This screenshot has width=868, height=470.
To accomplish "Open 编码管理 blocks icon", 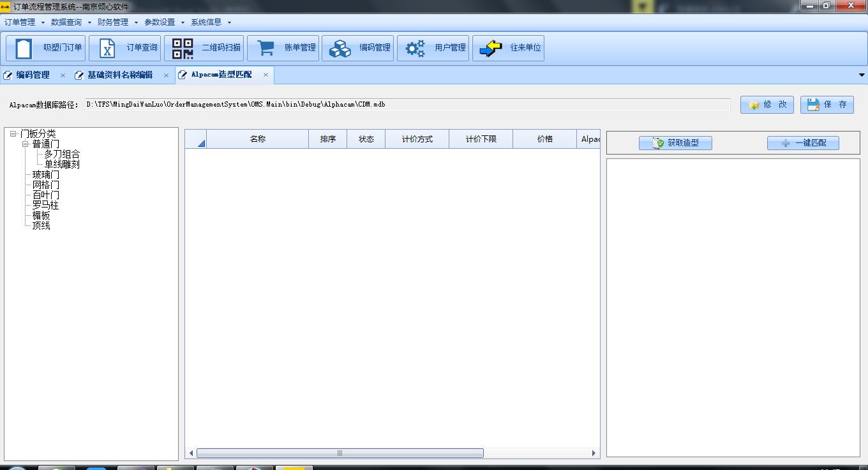I will 340,49.
